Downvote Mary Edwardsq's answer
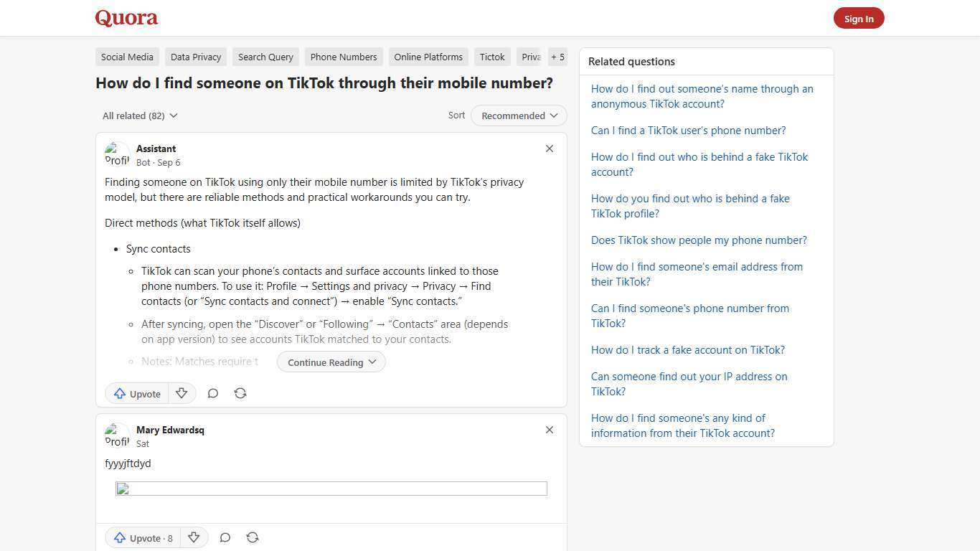This screenshot has width=980, height=551. [194, 537]
